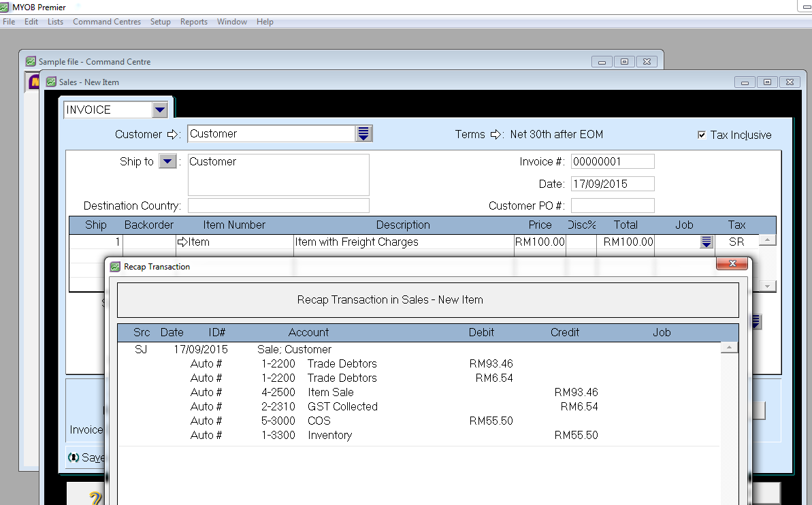Click inside the Customer PO # field

tap(611, 205)
